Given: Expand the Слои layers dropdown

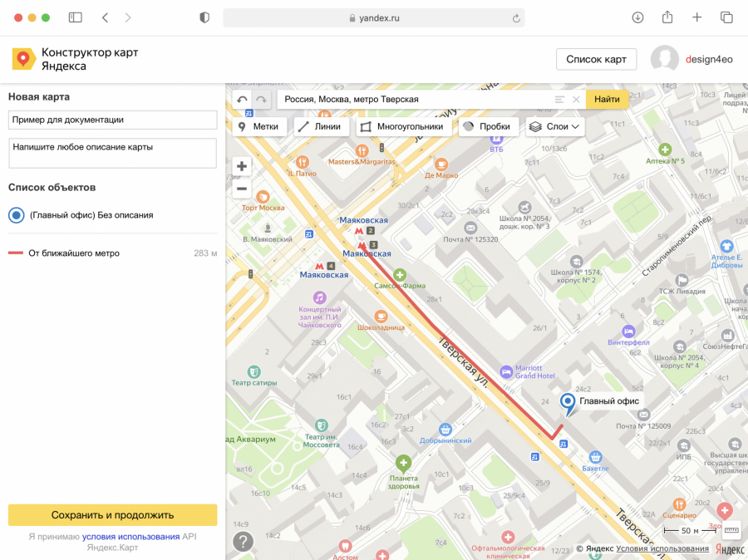Looking at the screenshot, I should point(555,126).
